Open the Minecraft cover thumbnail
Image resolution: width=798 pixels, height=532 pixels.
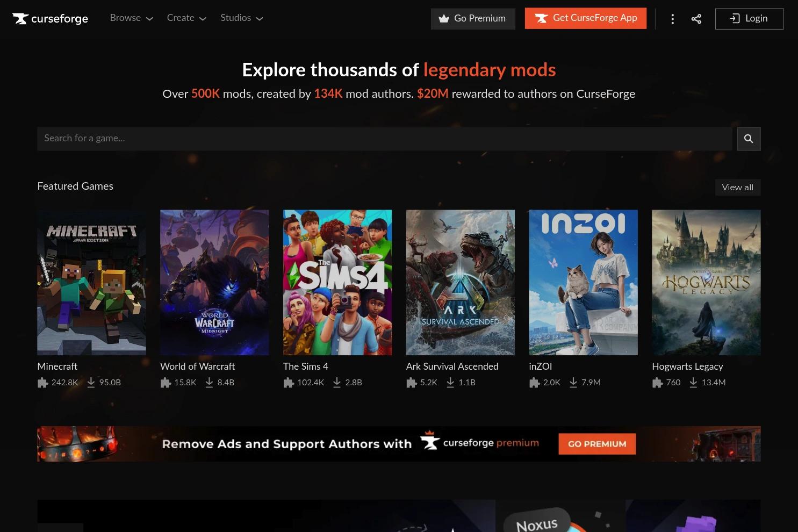(x=91, y=283)
